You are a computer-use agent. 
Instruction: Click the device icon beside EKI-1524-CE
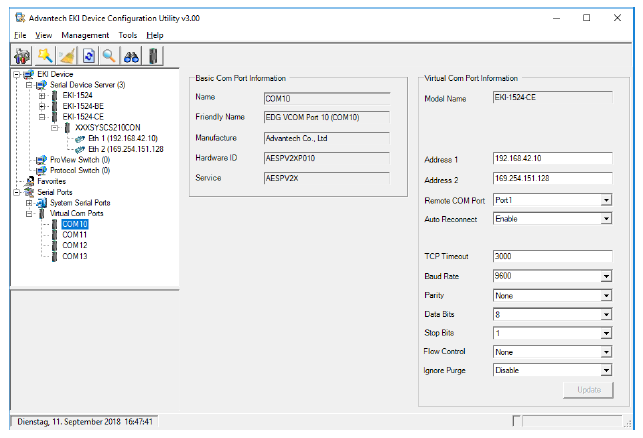pyautogui.click(x=54, y=117)
